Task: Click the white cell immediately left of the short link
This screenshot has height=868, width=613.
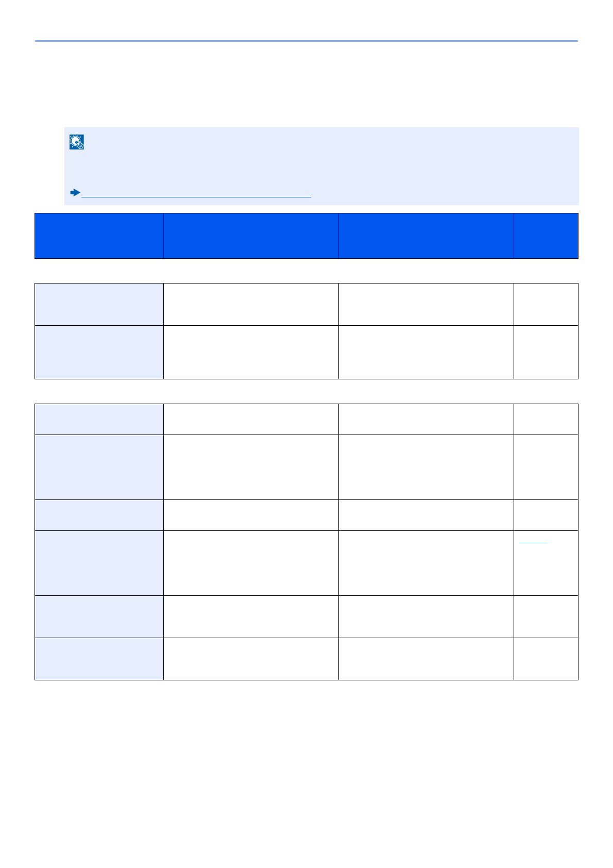Action: (x=426, y=563)
